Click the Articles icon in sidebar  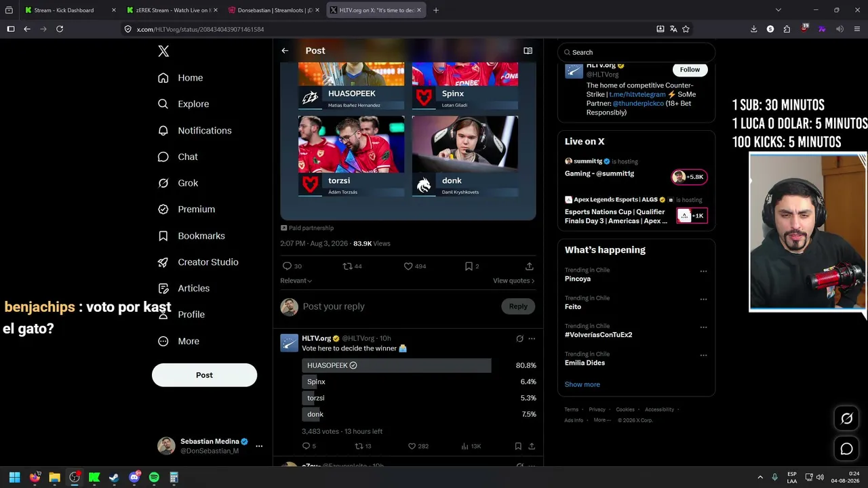(163, 289)
